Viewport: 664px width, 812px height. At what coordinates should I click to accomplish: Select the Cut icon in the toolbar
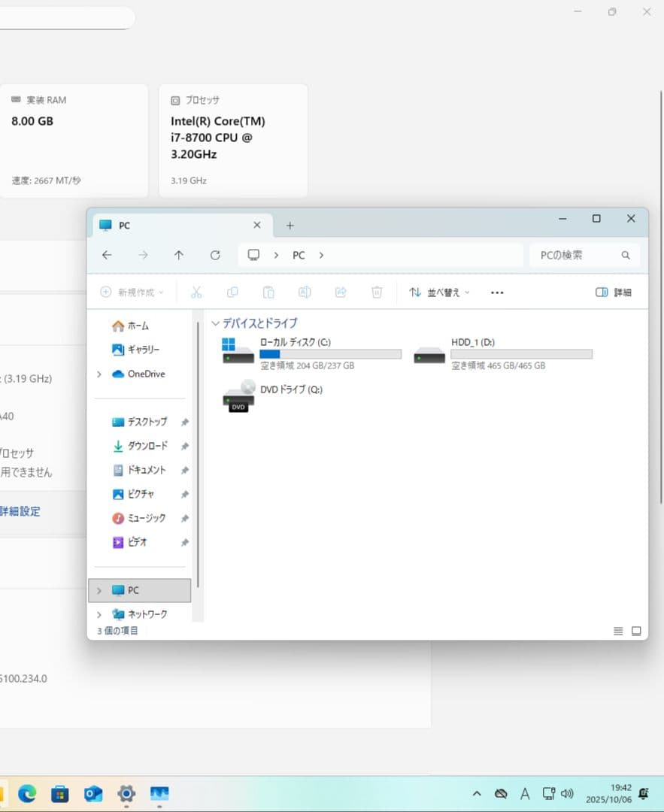click(x=196, y=292)
